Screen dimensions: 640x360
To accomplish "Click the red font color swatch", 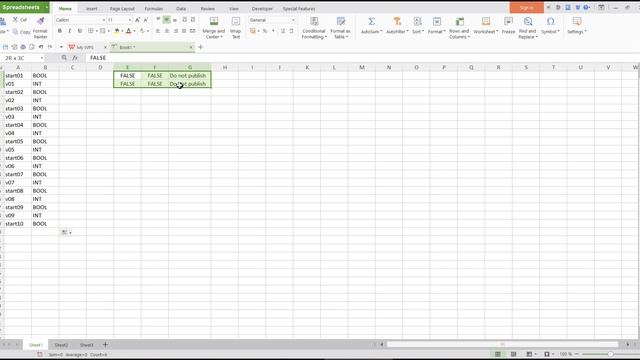I will [x=129, y=31].
